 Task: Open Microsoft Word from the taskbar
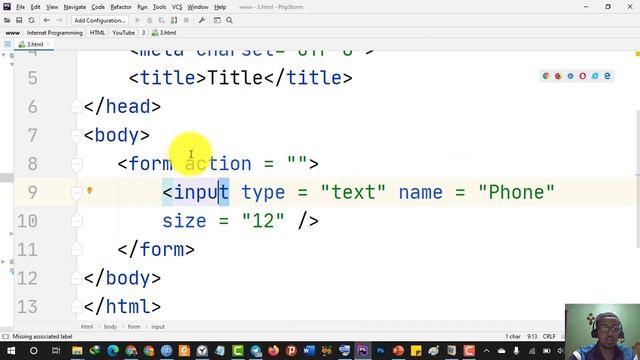(x=309, y=351)
